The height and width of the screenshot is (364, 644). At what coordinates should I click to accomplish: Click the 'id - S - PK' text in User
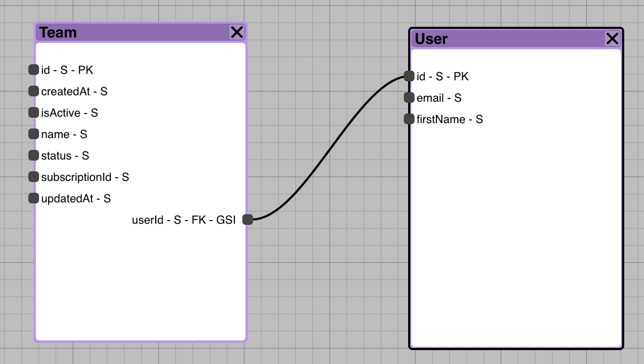tap(443, 77)
